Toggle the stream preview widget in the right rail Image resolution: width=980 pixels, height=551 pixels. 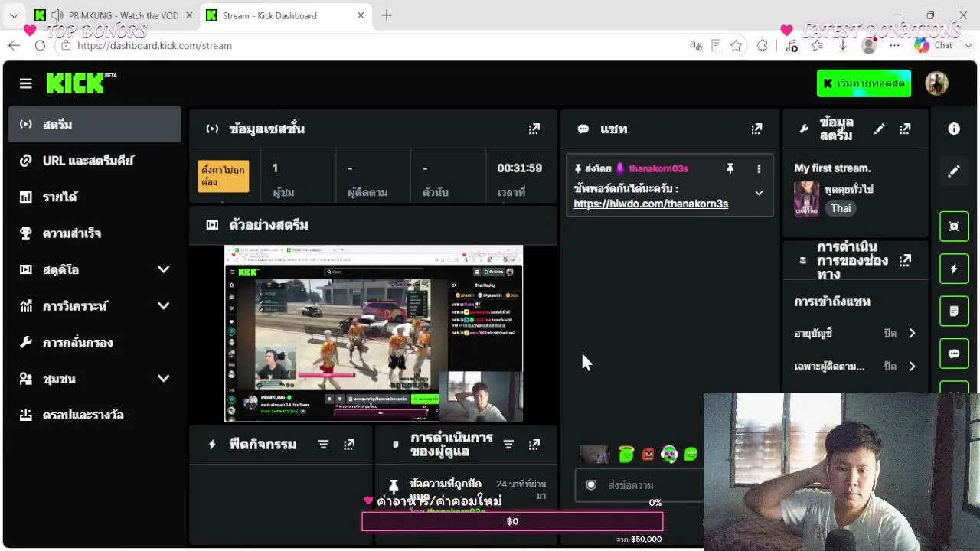coord(954,227)
